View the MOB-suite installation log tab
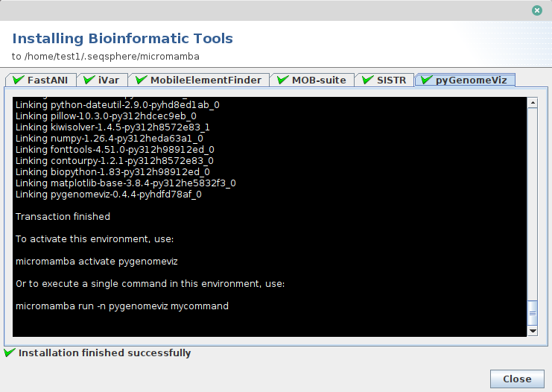Image resolution: width=552 pixels, height=392 pixels. tap(319, 80)
